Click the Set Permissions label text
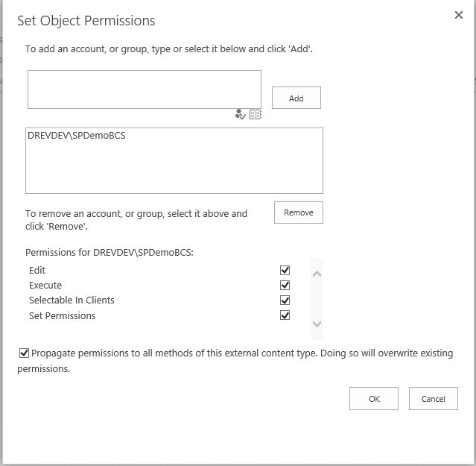The height and width of the screenshot is (466, 476). (63, 315)
